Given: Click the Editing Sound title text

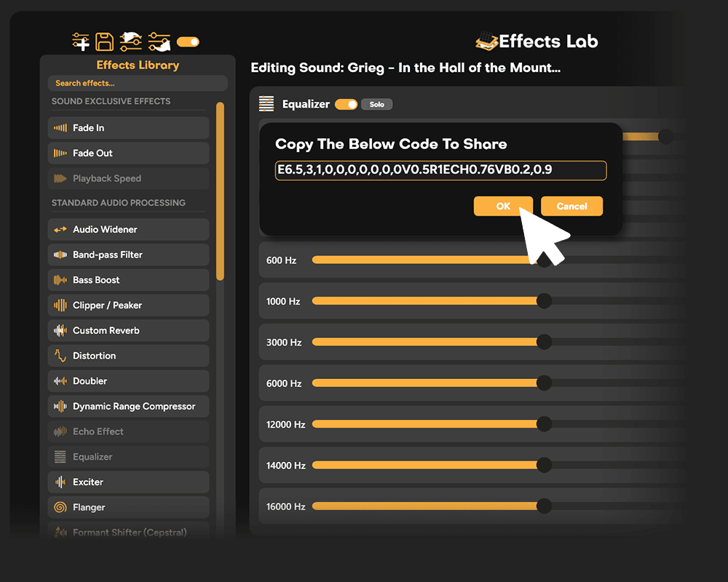Looking at the screenshot, I should (405, 68).
